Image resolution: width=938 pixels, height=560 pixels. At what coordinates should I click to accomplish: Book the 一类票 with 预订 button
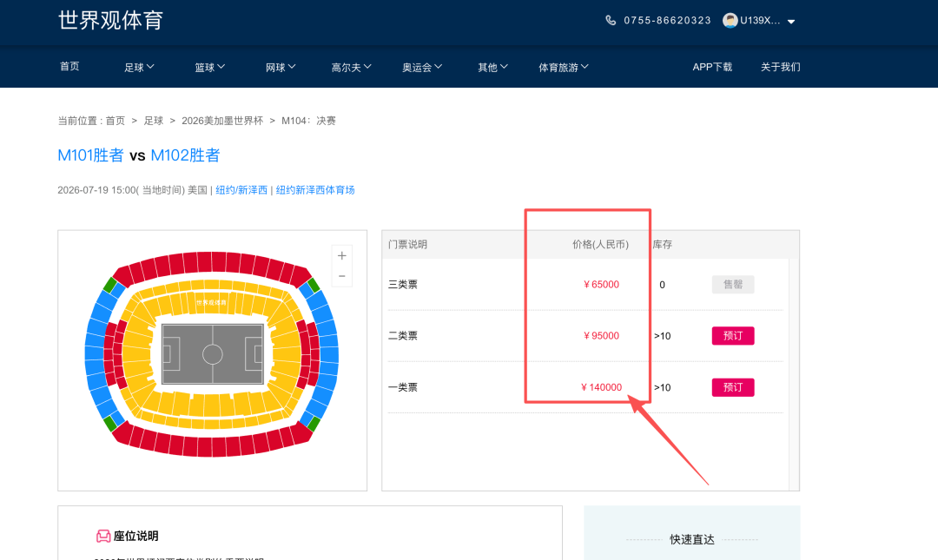[x=733, y=387]
